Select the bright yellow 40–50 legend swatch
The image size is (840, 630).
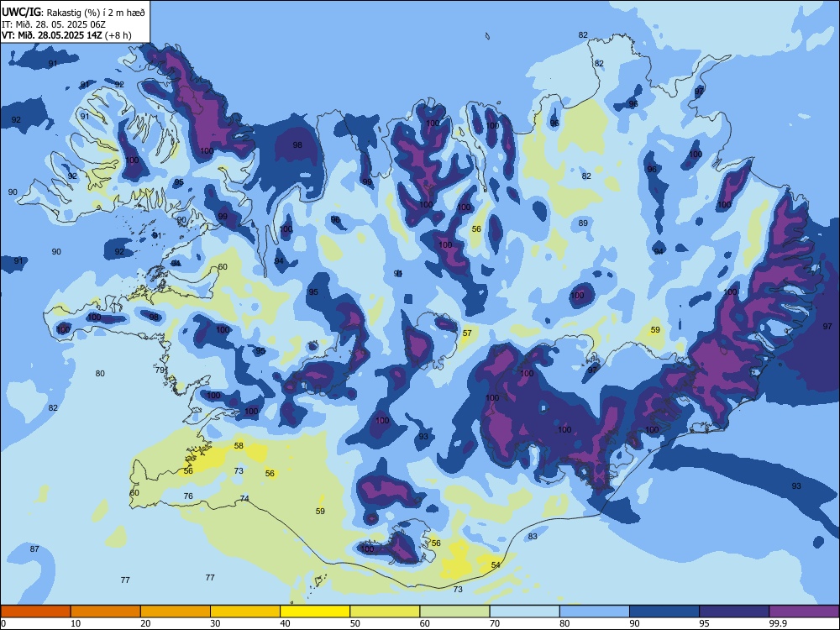pyautogui.click(x=315, y=612)
